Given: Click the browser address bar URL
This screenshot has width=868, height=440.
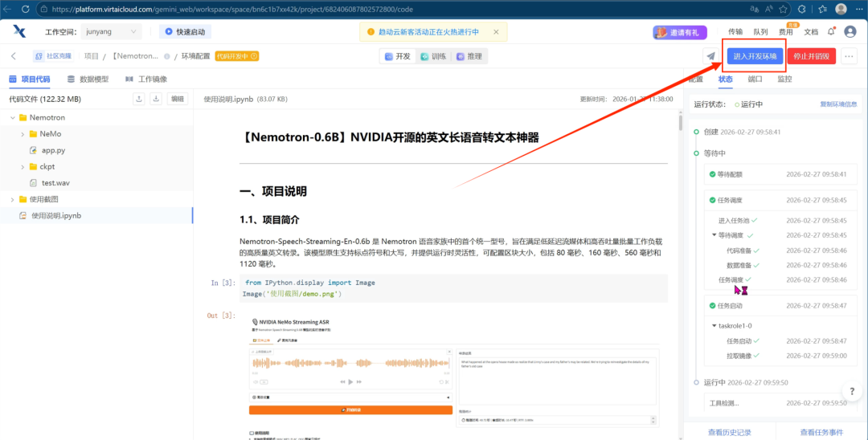Looking at the screenshot, I should click(232, 10).
